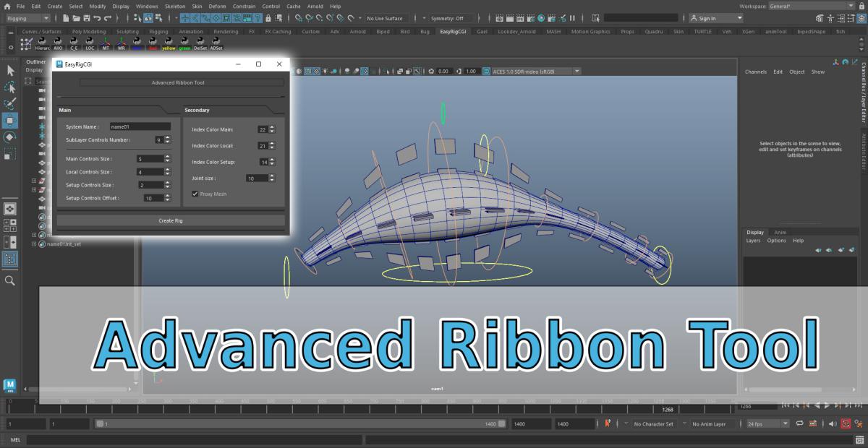Image resolution: width=868 pixels, height=448 pixels.
Task: Toggle the lock icon beside Workspace
Action: 860,6
